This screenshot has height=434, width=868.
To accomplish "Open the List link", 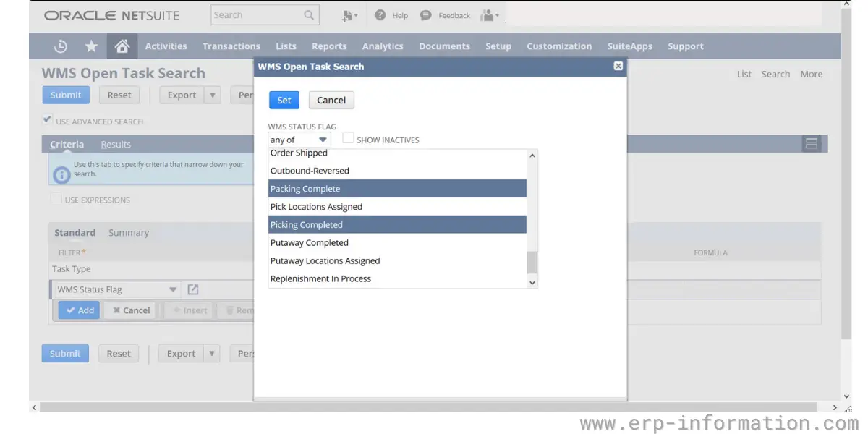I will tap(744, 74).
